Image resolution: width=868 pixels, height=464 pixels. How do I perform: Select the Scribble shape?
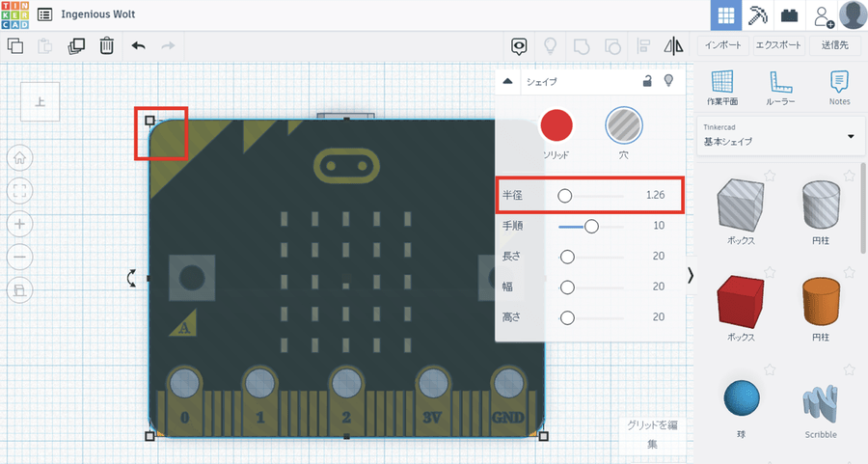(x=821, y=404)
